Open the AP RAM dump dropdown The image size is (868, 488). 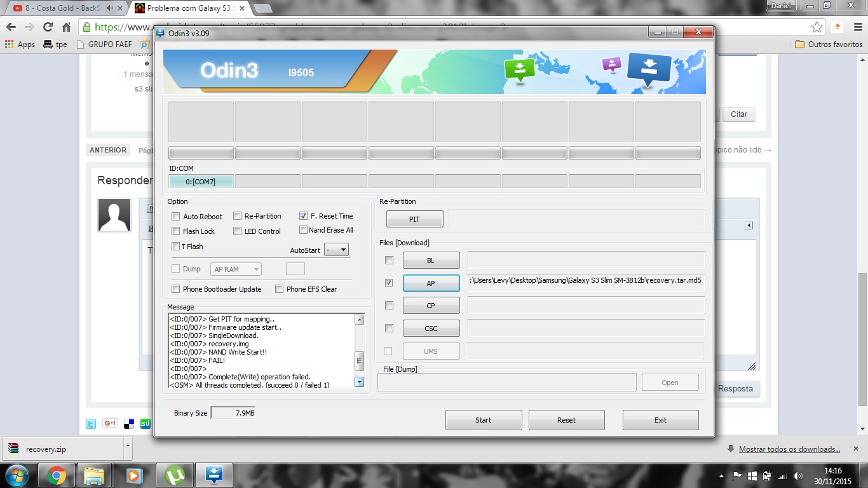click(236, 269)
